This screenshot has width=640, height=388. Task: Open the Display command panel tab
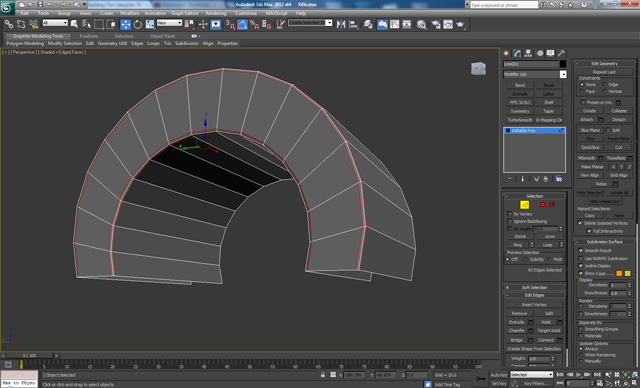click(x=551, y=53)
